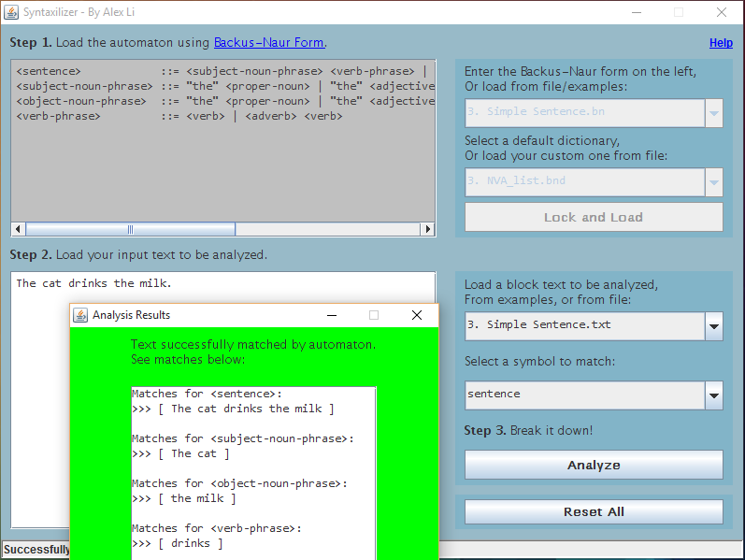
Task: Click the right arrow of BNF horizontal scrollbar
Action: click(427, 229)
